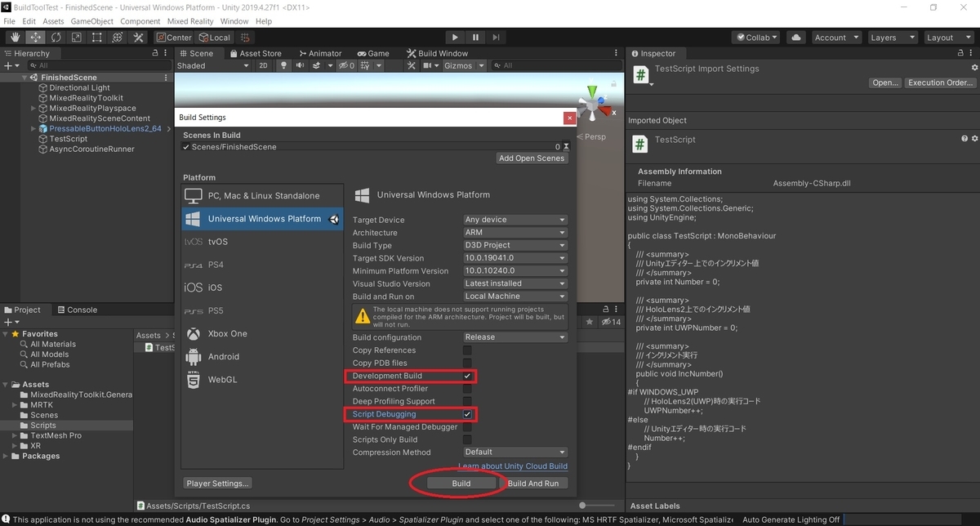Click the Add Open Scenes button
This screenshot has width=980, height=526.
532,158
